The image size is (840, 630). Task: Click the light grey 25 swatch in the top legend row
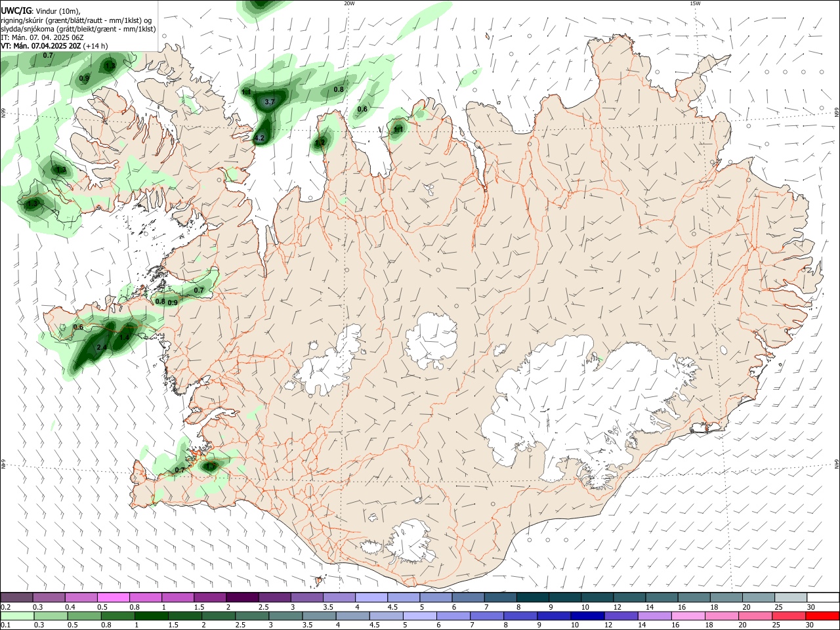[x=790, y=597]
